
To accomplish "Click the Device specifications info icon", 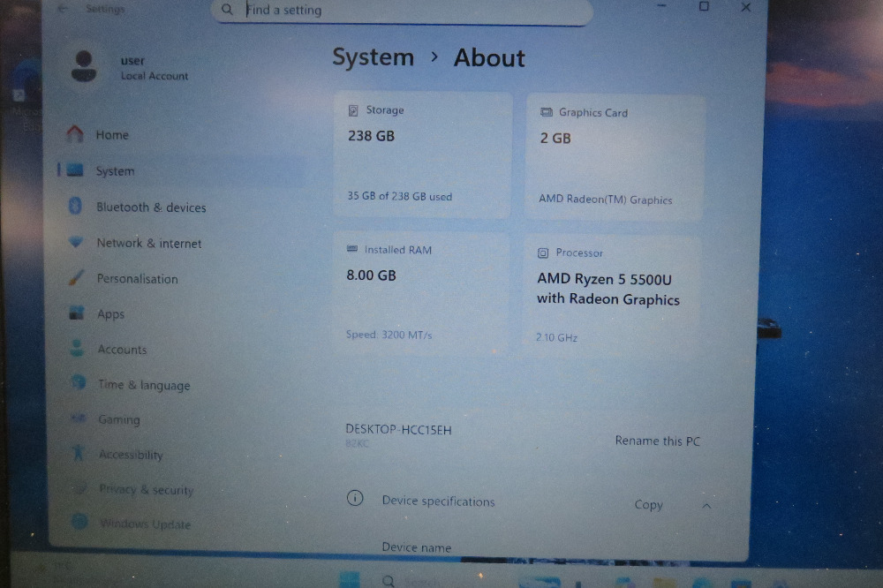I will (x=355, y=498).
